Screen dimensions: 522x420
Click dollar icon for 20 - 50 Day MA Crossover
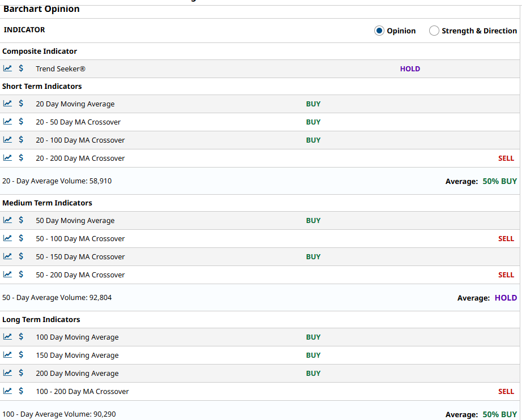pos(21,122)
